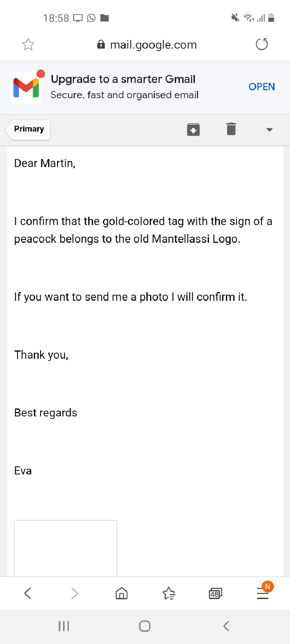Navigate forward with browser forward arrow
290x644 pixels.
tap(74, 593)
